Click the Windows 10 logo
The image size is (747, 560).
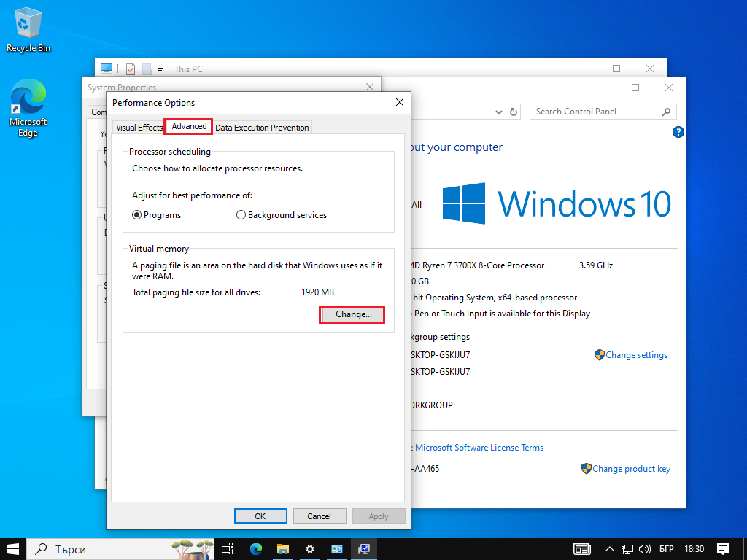[x=557, y=203]
